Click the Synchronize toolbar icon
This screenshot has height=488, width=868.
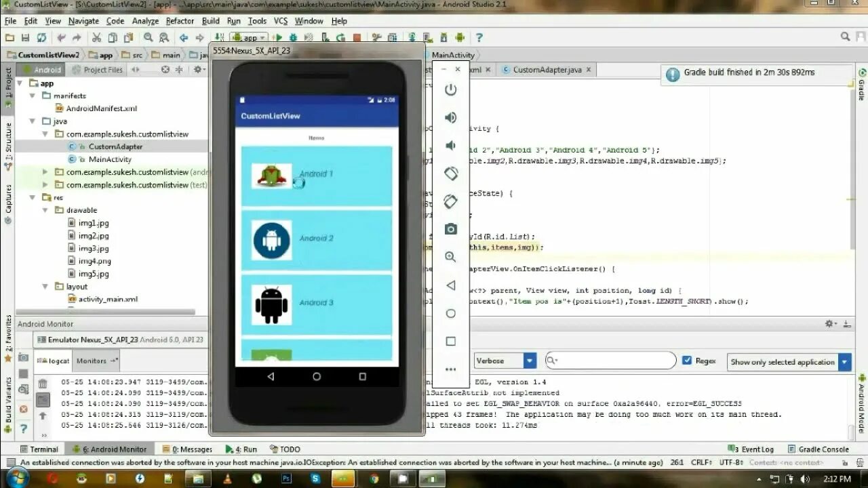pos(42,38)
